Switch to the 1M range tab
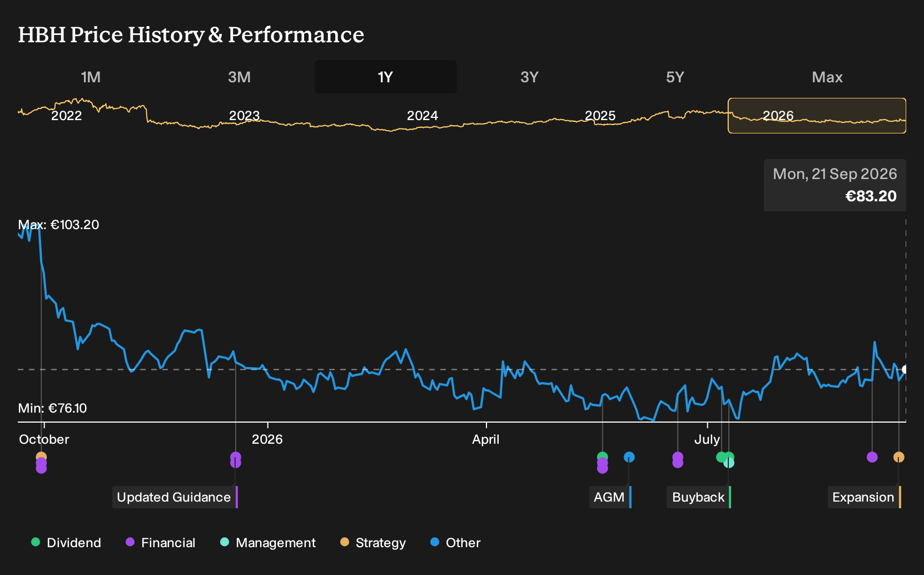The width and height of the screenshot is (924, 575). pos(91,77)
